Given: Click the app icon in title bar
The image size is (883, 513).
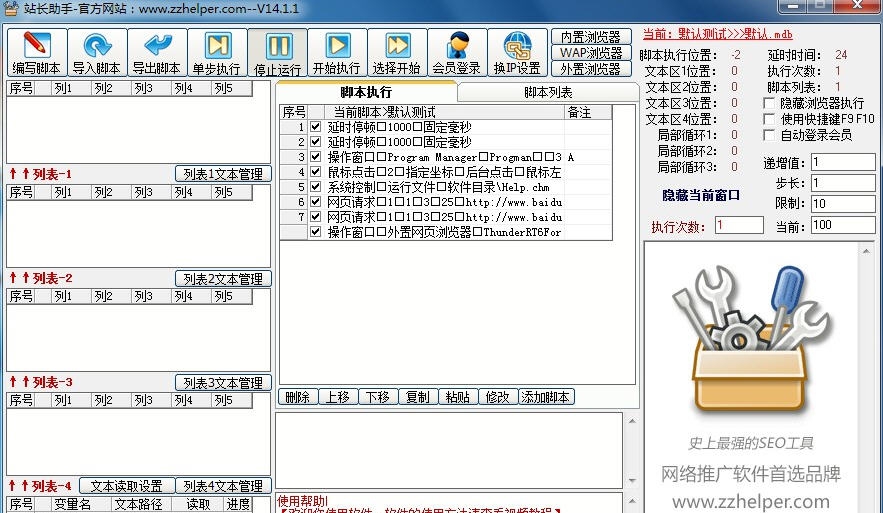Looking at the screenshot, I should pos(11,8).
